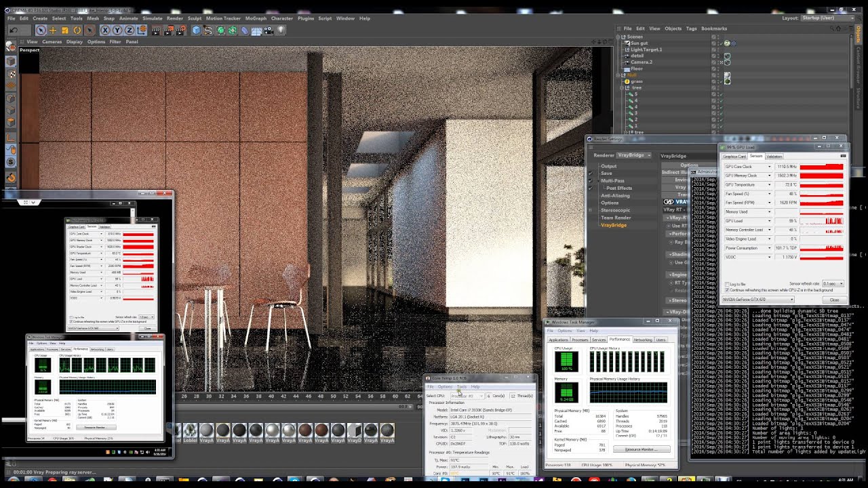This screenshot has width=868, height=488.
Task: Click the Undo arrow in Cinema 4D toolbar
Action: (13, 30)
